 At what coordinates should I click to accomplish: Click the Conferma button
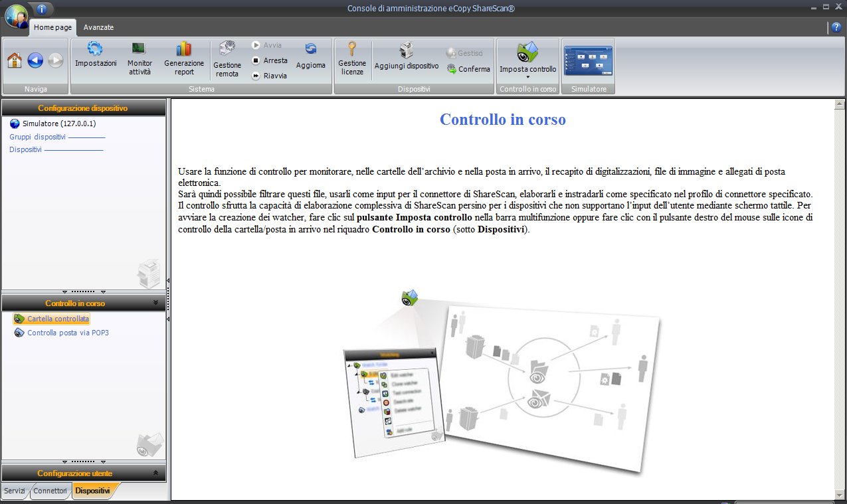(468, 68)
